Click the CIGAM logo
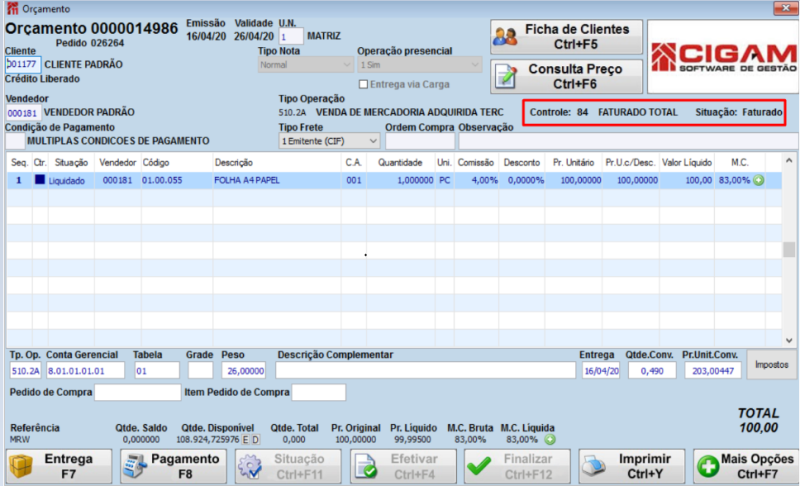Screen dimensions: 800x486 click(723, 57)
